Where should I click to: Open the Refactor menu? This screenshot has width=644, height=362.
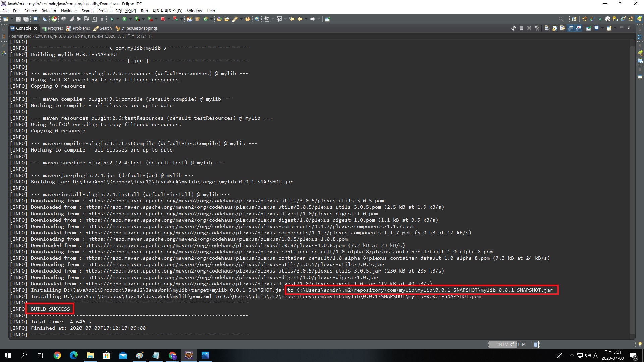[49, 11]
